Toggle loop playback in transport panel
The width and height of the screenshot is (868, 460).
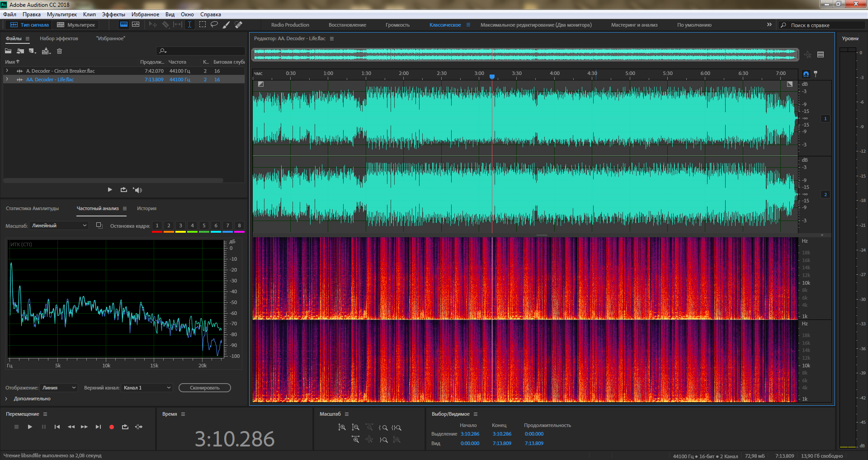click(x=125, y=427)
